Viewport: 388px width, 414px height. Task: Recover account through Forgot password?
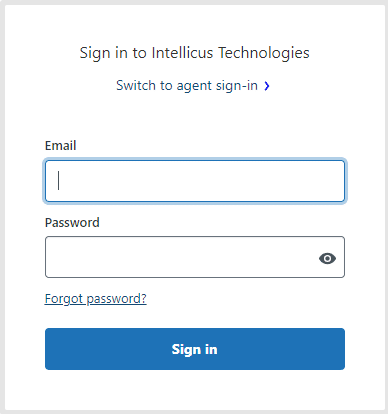point(96,299)
